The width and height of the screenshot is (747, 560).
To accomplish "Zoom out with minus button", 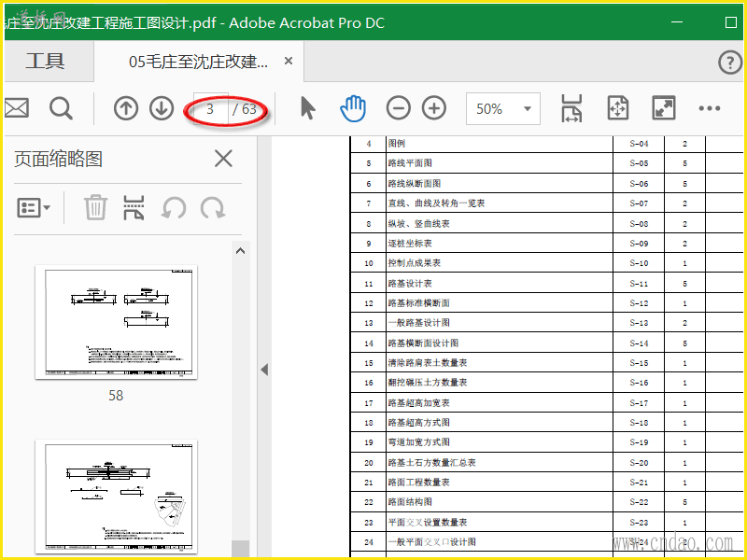I will coord(399,108).
